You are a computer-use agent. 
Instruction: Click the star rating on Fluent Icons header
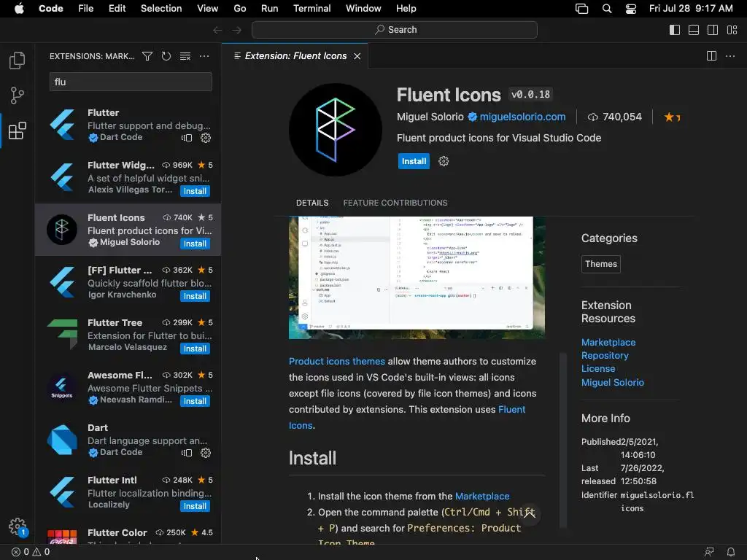click(x=672, y=117)
